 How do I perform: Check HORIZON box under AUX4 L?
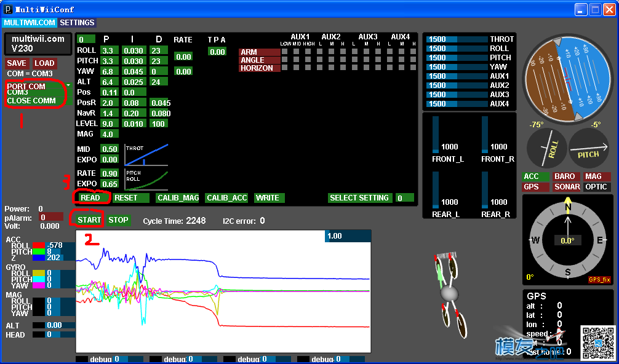pos(390,68)
